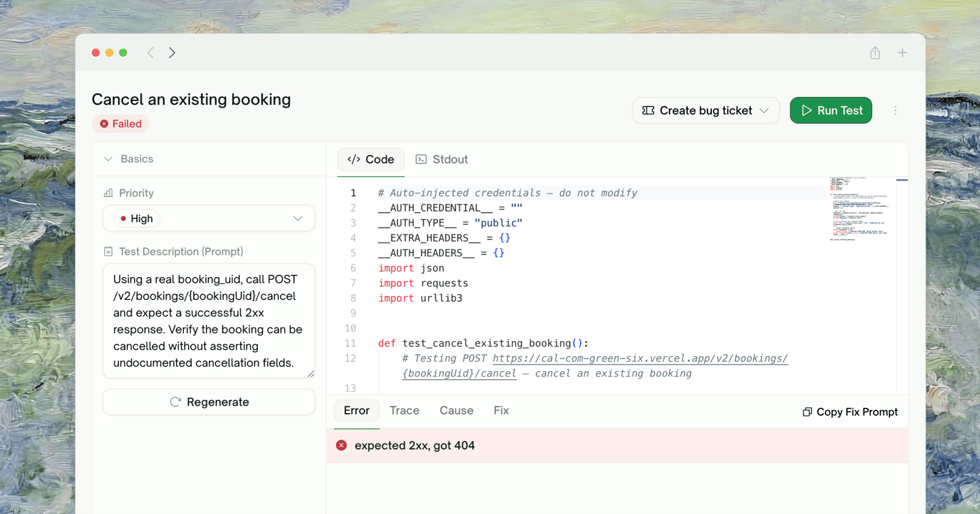
Task: Click line number 1 in the code gutter
Action: click(x=353, y=193)
